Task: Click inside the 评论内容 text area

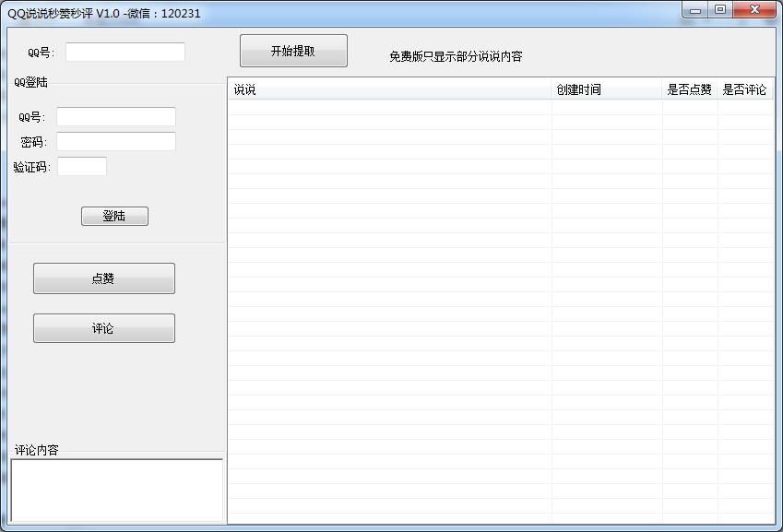Action: (117, 491)
